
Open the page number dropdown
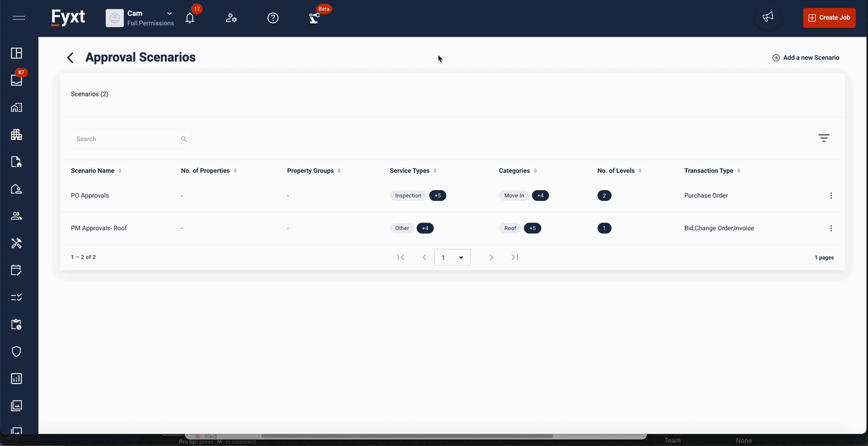coord(452,257)
